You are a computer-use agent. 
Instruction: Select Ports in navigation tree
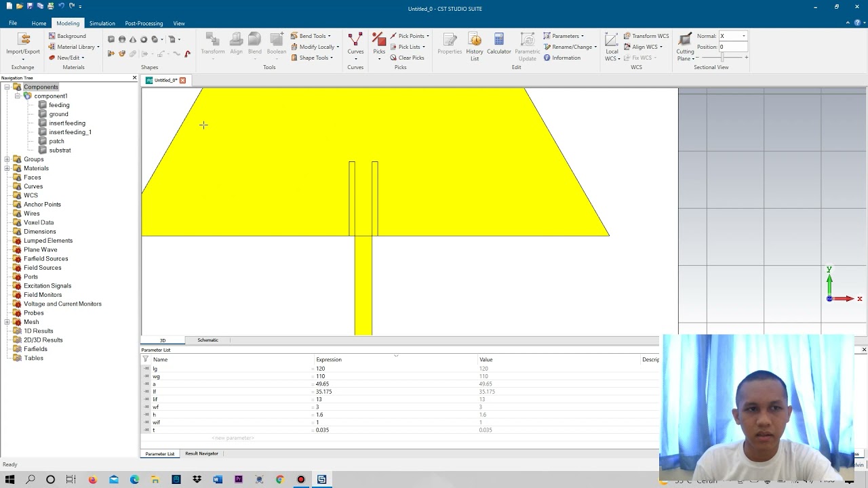(31, 277)
